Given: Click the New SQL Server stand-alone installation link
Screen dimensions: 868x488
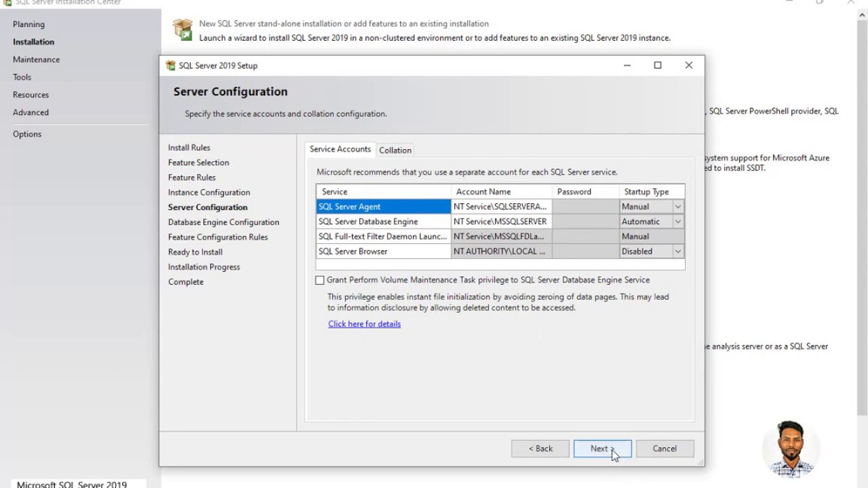Looking at the screenshot, I should [x=344, y=24].
